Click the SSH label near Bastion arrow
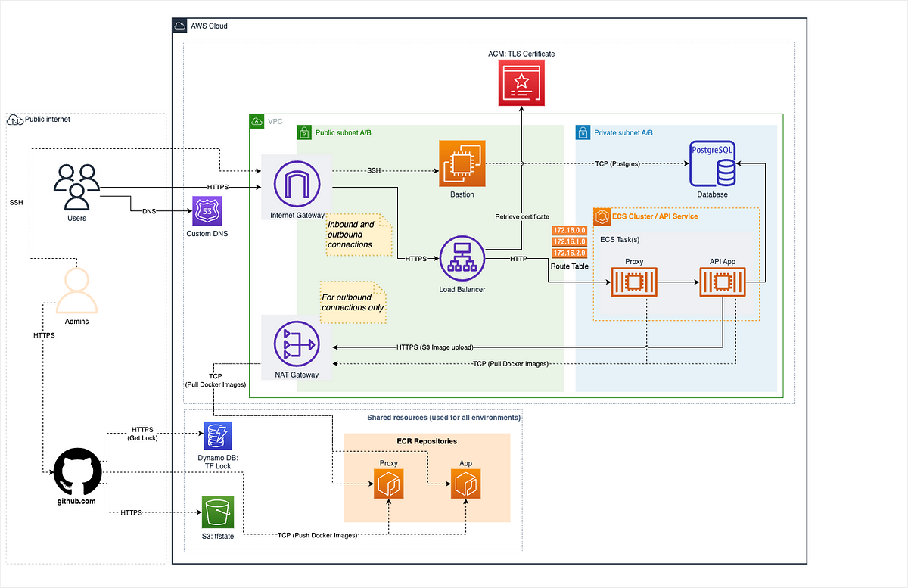 (375, 170)
